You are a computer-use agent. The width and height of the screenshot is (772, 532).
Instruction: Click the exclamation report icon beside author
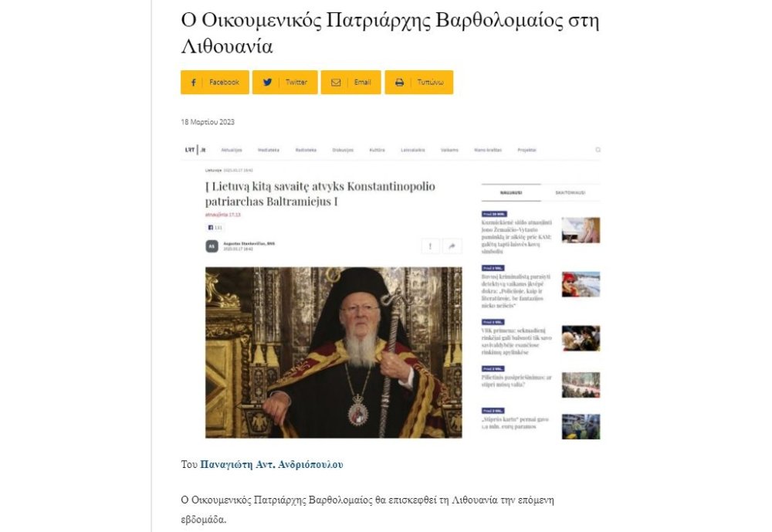point(430,246)
